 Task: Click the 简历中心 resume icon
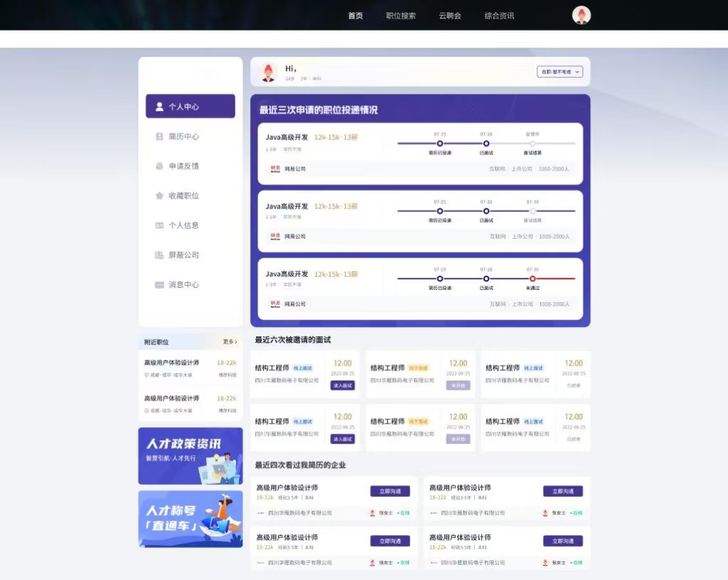click(x=159, y=136)
